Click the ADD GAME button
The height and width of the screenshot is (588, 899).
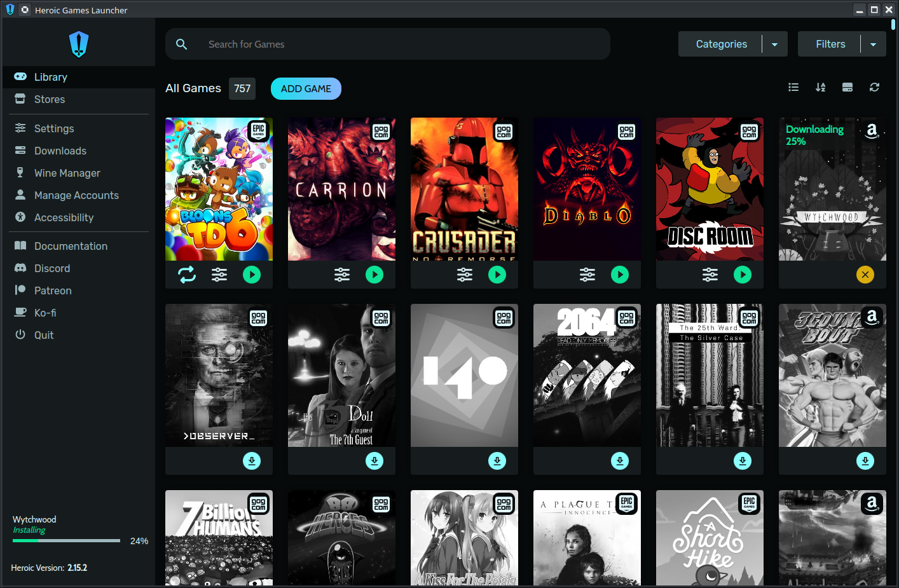click(x=306, y=89)
